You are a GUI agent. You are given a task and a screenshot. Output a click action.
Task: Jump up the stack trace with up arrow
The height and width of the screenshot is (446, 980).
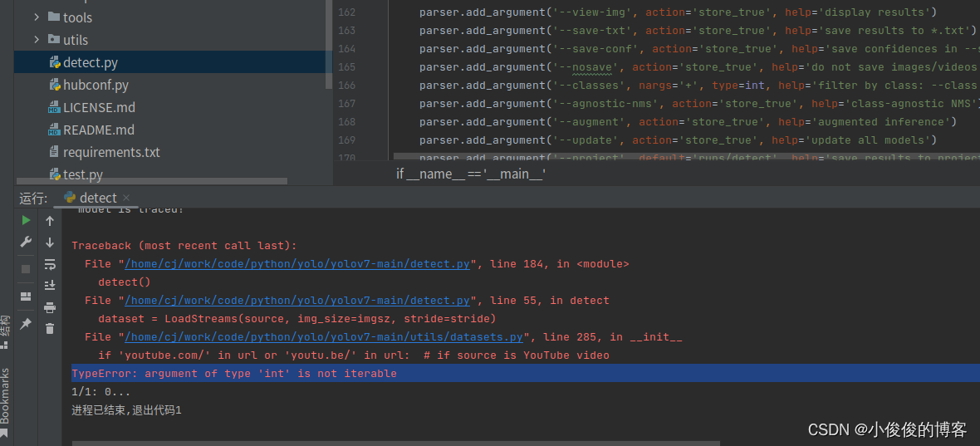coord(50,221)
